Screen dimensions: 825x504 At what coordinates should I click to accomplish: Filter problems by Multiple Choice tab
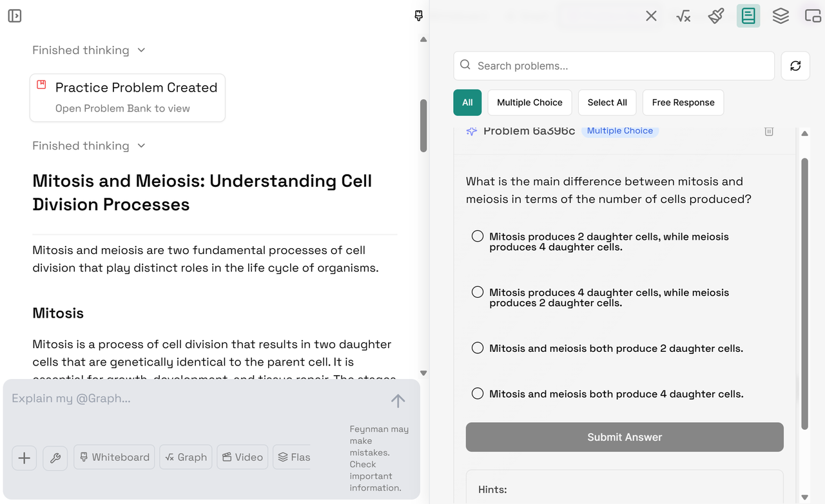coord(529,102)
